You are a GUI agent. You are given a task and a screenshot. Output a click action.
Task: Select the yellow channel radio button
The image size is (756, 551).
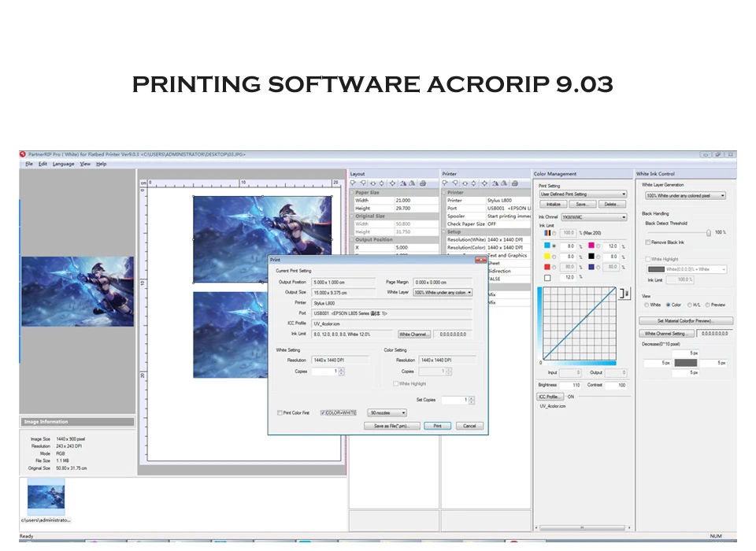[x=554, y=257]
